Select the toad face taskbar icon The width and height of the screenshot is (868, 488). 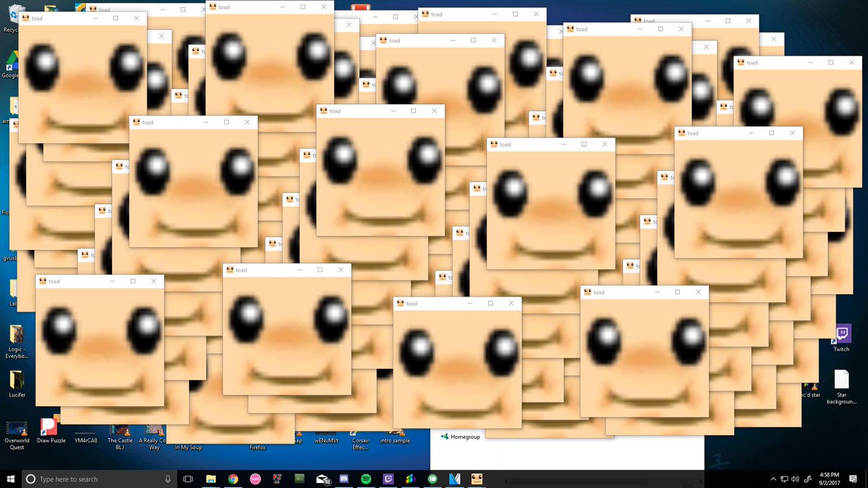pos(477,479)
